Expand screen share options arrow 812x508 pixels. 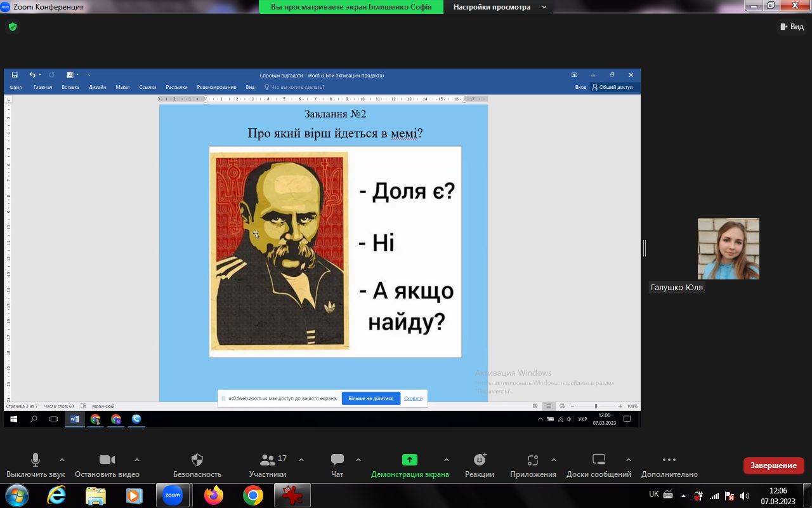coord(446,460)
